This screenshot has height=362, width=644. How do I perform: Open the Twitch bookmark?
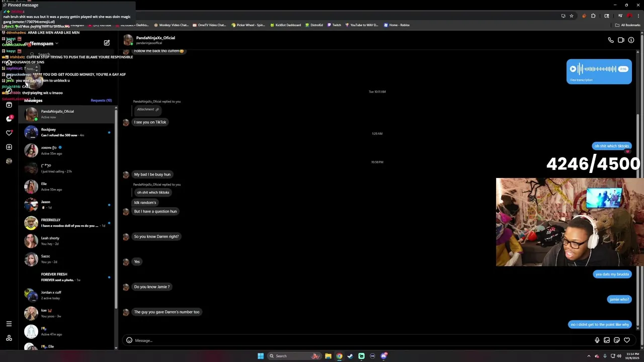(x=334, y=25)
